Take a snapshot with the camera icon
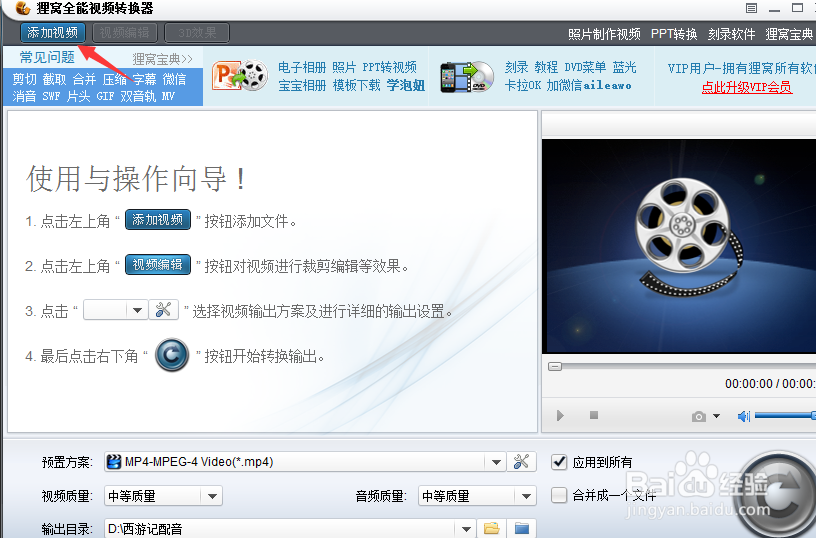The height and width of the screenshot is (538, 816). (x=699, y=417)
